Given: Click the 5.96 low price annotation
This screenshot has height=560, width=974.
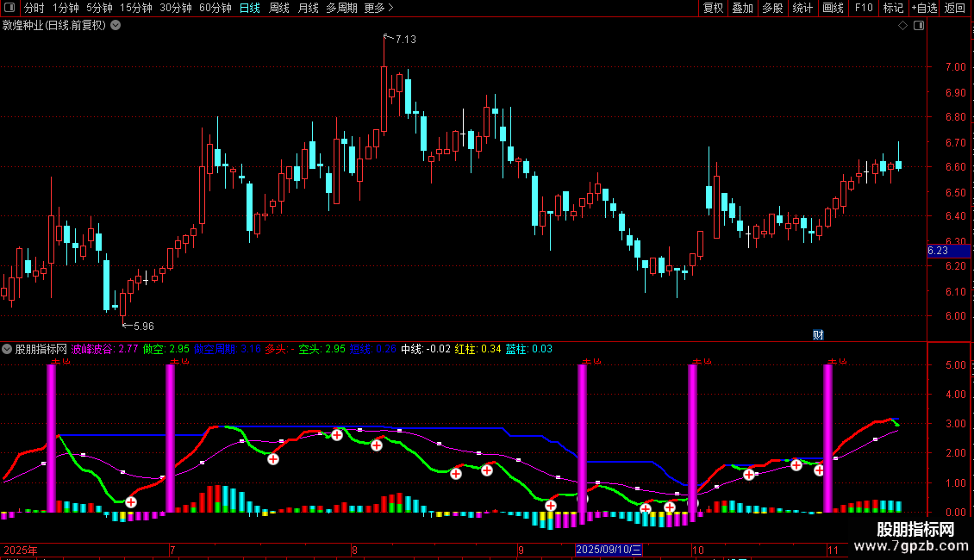Looking at the screenshot, I should [x=143, y=326].
